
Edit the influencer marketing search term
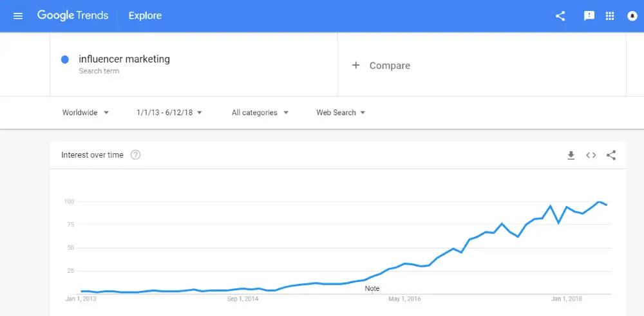coord(124,59)
